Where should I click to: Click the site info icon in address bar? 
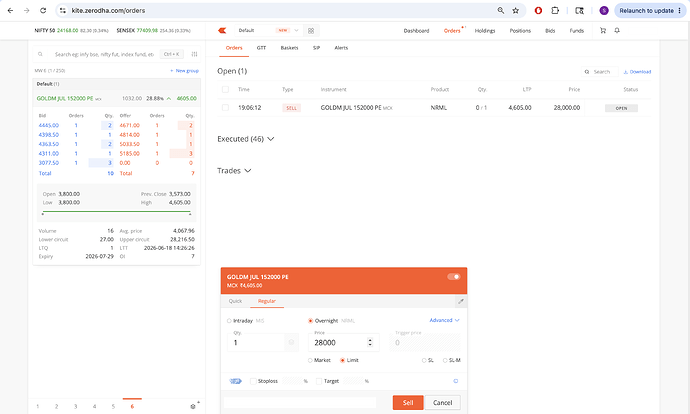pos(63,10)
